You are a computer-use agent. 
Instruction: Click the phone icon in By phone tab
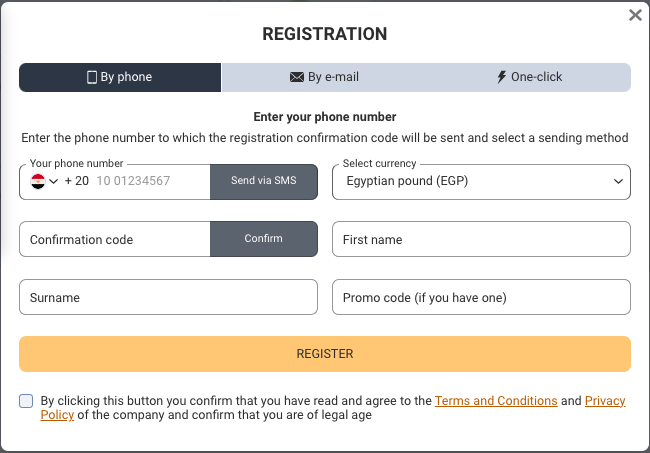(92, 77)
